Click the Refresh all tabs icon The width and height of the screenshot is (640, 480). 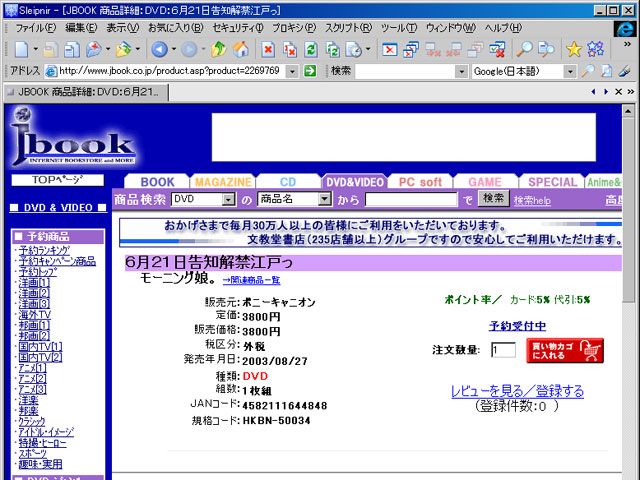(333, 49)
